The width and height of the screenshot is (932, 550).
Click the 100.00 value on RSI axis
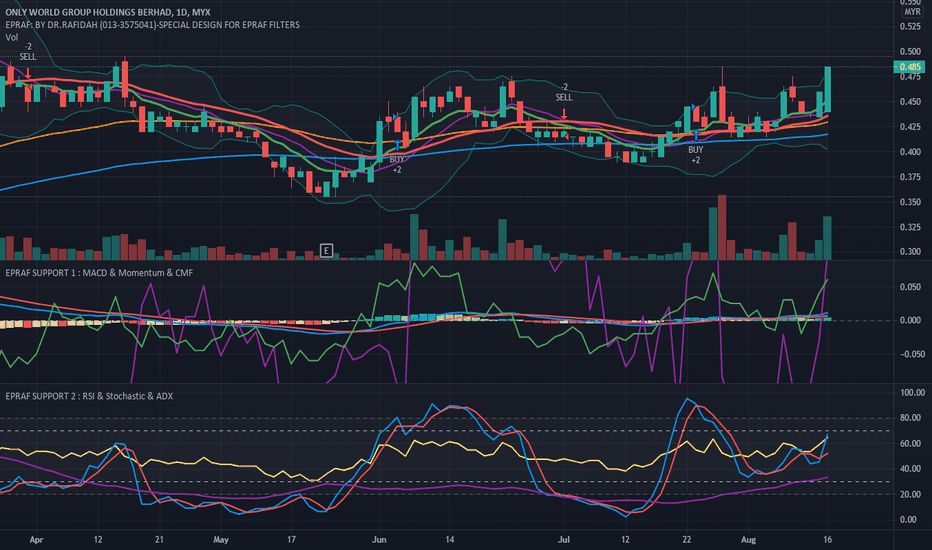[912, 393]
